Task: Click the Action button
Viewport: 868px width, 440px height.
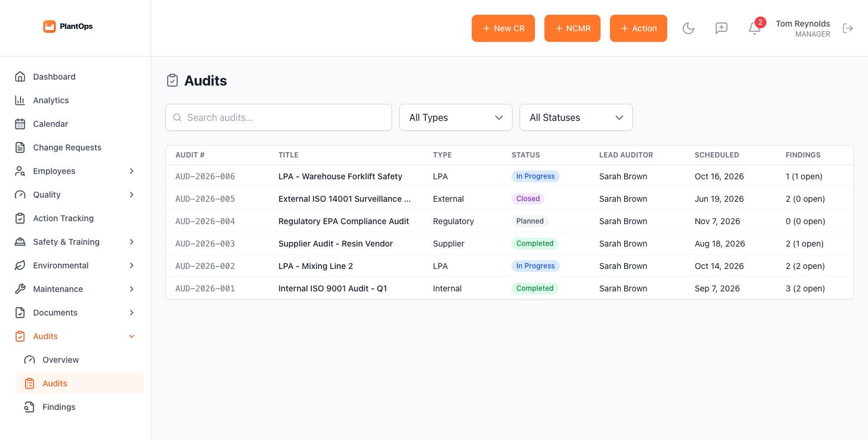Action: click(638, 28)
